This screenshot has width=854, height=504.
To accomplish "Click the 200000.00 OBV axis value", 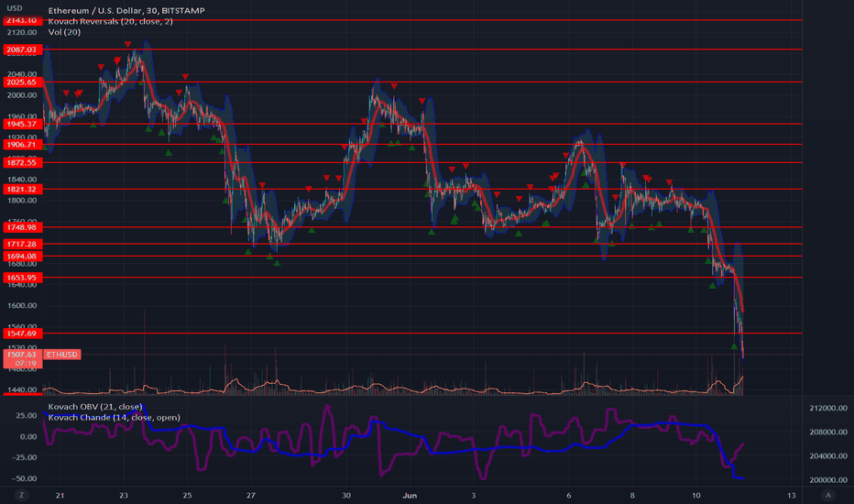I will [x=828, y=480].
